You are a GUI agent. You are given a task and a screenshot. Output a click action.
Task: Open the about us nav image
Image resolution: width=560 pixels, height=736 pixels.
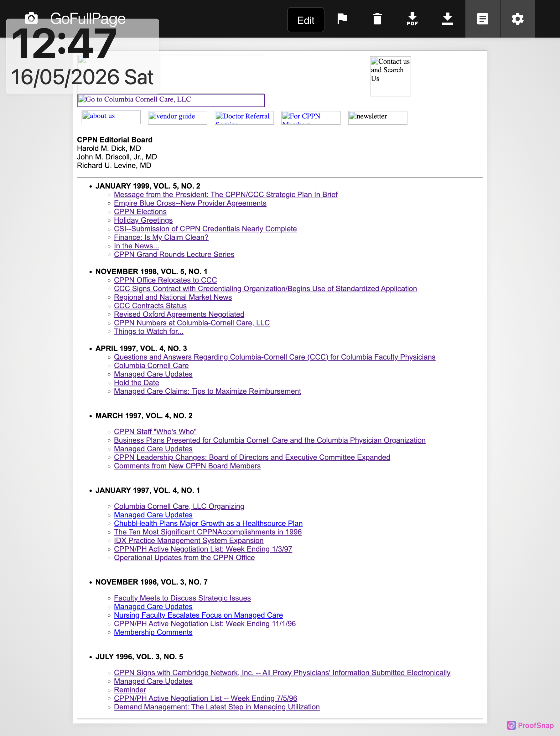coord(111,117)
